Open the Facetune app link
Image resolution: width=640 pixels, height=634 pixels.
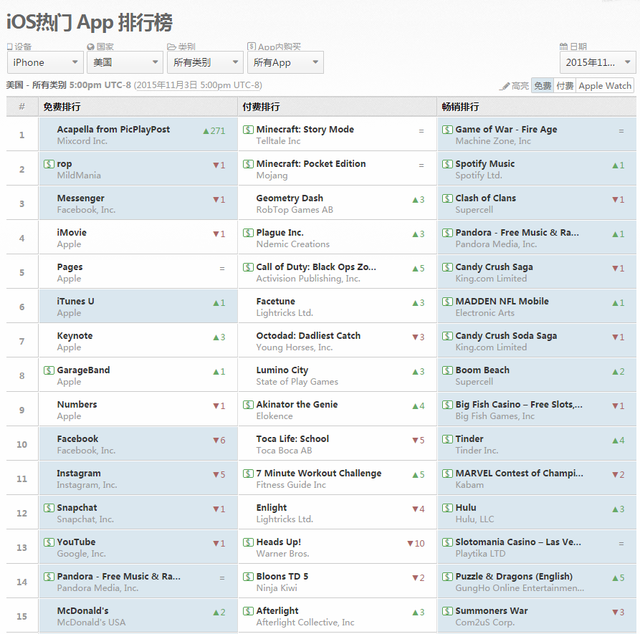(276, 301)
